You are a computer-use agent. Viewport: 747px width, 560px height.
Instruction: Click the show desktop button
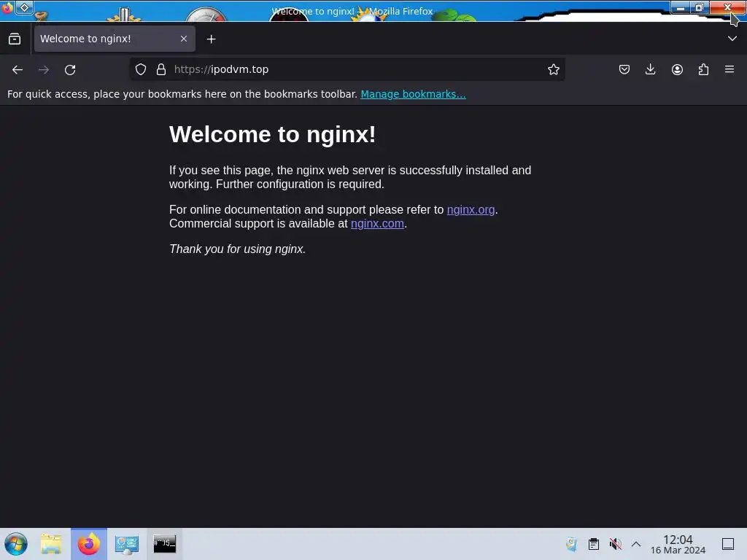coord(728,544)
